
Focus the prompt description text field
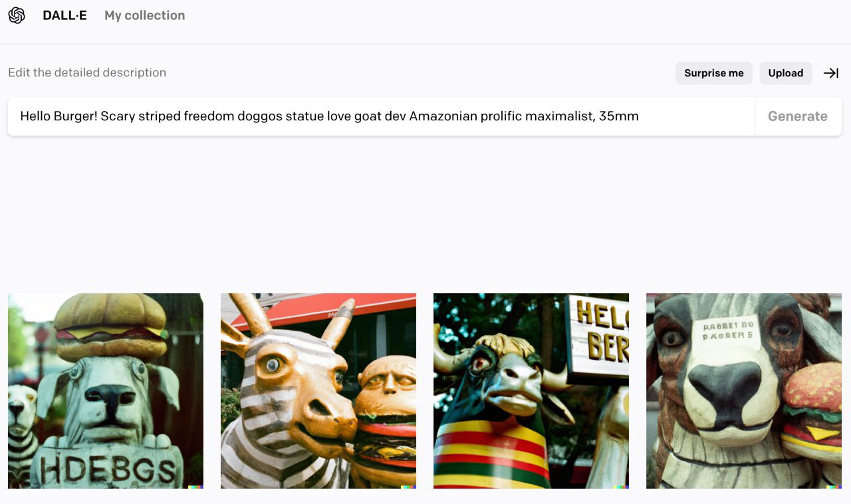pos(382,116)
